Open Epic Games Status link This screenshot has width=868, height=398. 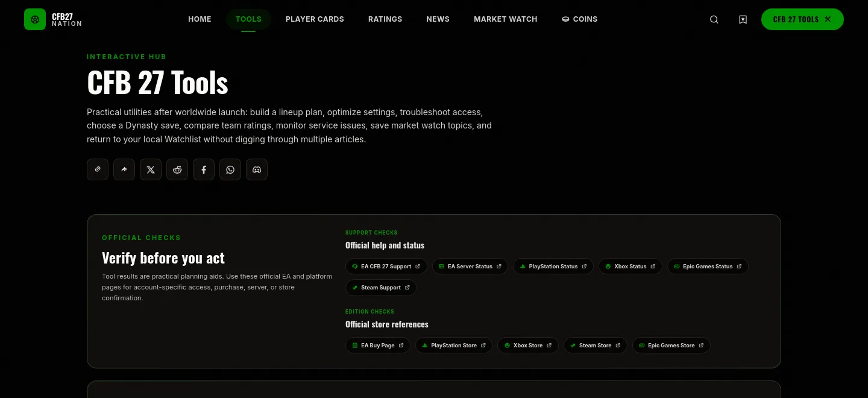pos(708,267)
